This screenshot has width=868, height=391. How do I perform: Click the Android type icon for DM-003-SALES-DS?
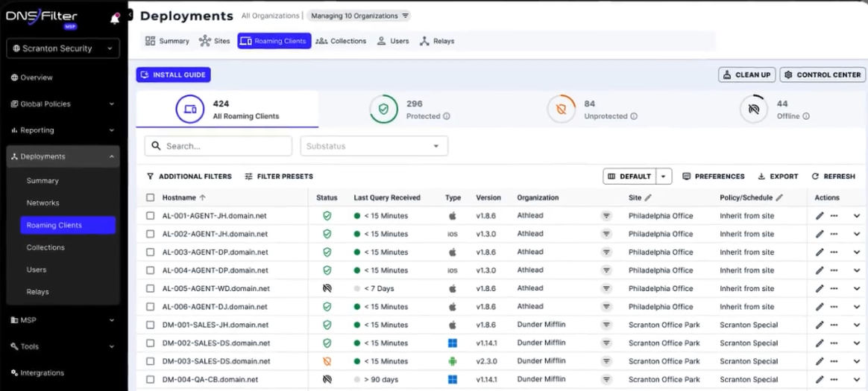[452, 361]
